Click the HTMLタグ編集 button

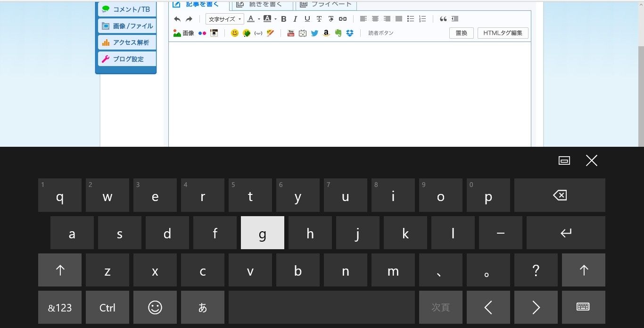point(503,33)
